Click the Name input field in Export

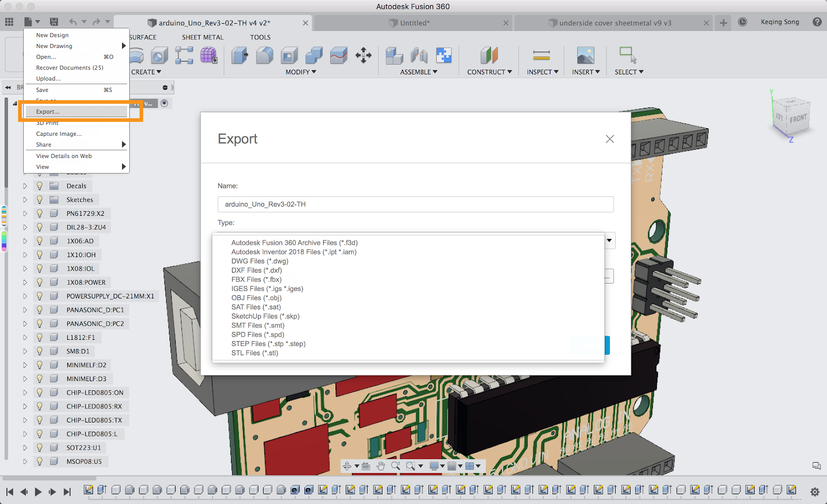click(x=415, y=204)
